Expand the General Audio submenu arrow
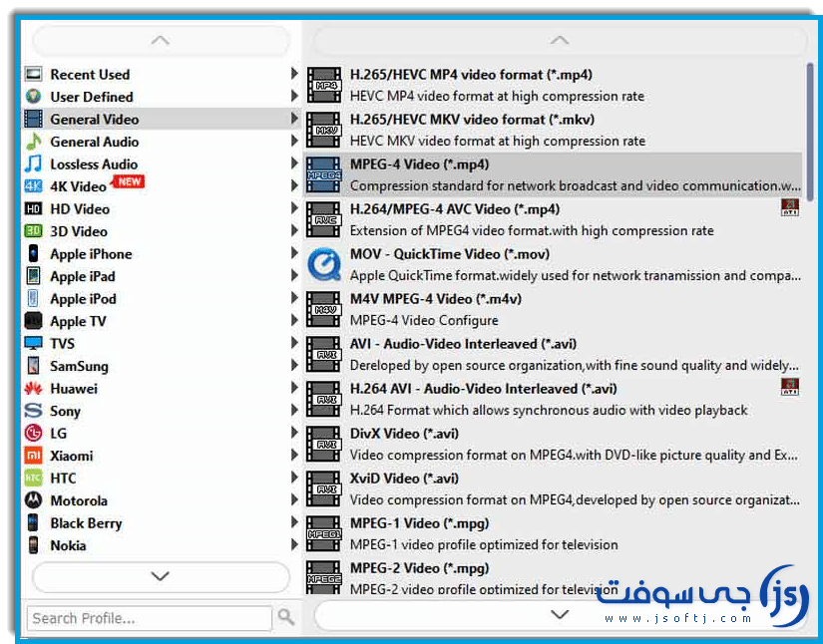The image size is (823, 644). pyautogui.click(x=294, y=141)
